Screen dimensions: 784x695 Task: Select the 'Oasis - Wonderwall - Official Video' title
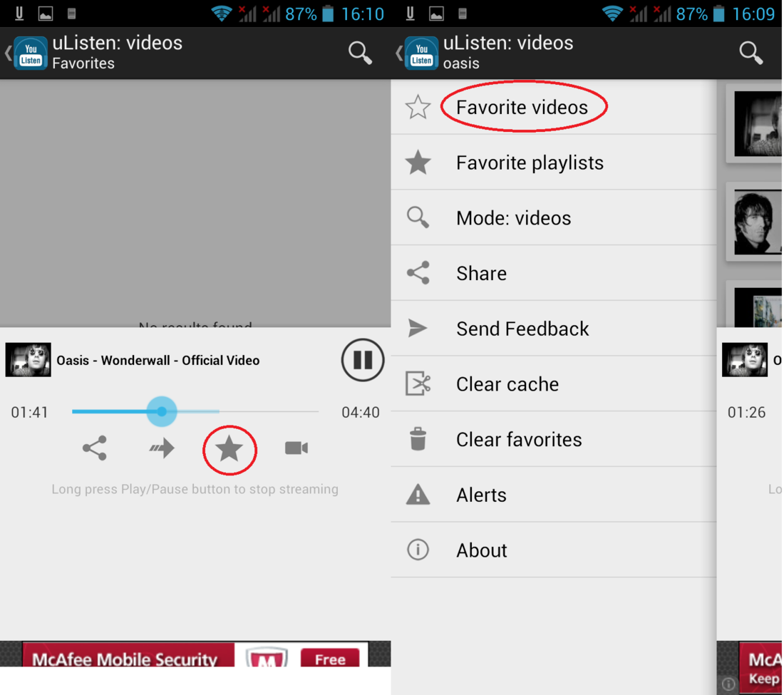pos(158,361)
